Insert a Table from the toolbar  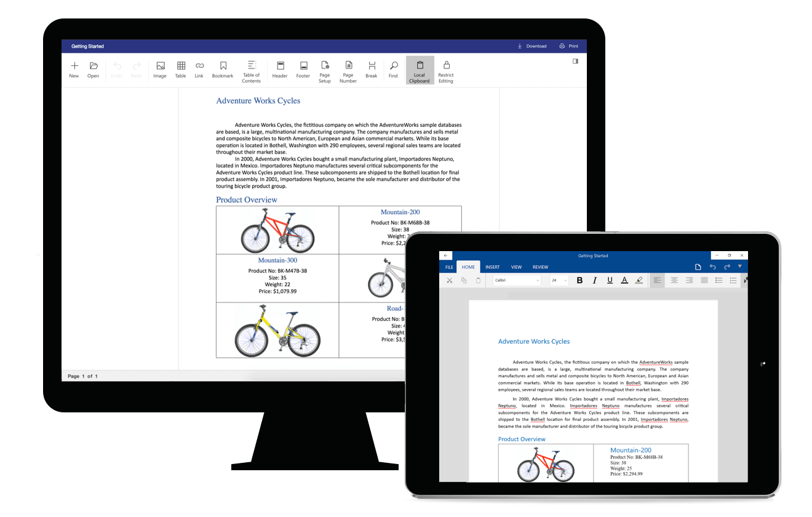click(x=180, y=70)
